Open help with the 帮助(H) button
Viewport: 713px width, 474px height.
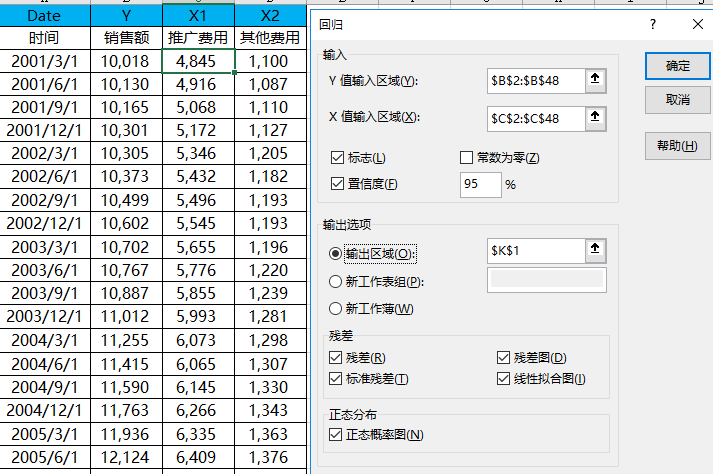point(678,146)
